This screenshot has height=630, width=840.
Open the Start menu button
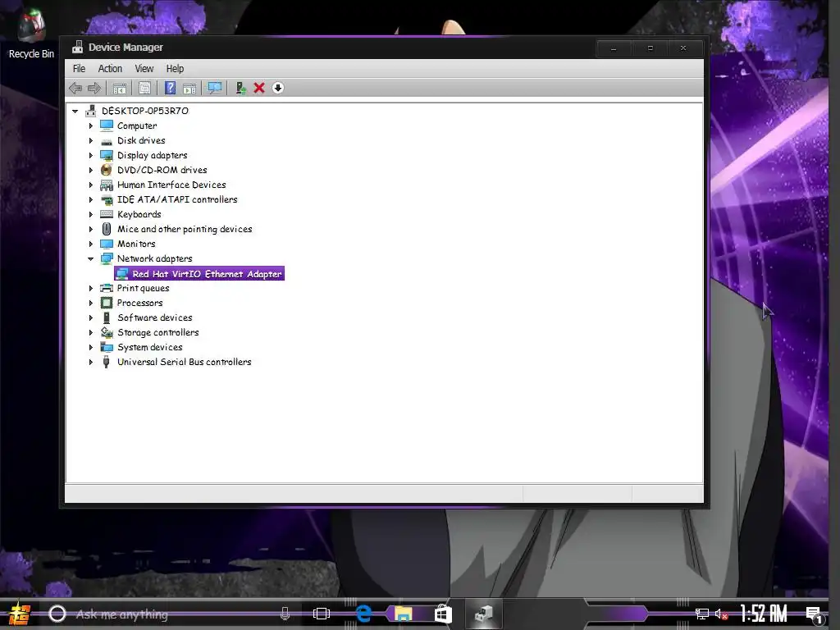click(x=20, y=614)
